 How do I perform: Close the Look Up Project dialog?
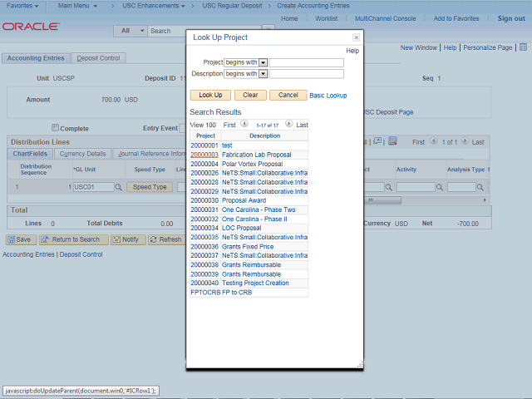click(356, 37)
